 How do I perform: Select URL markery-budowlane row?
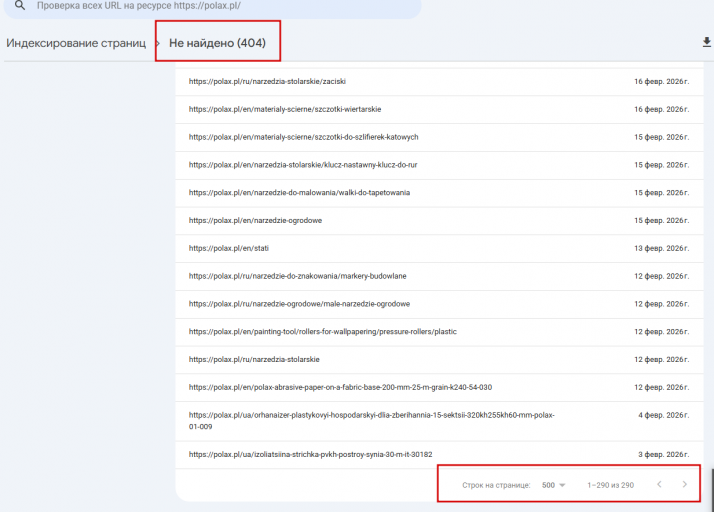[x=439, y=276]
